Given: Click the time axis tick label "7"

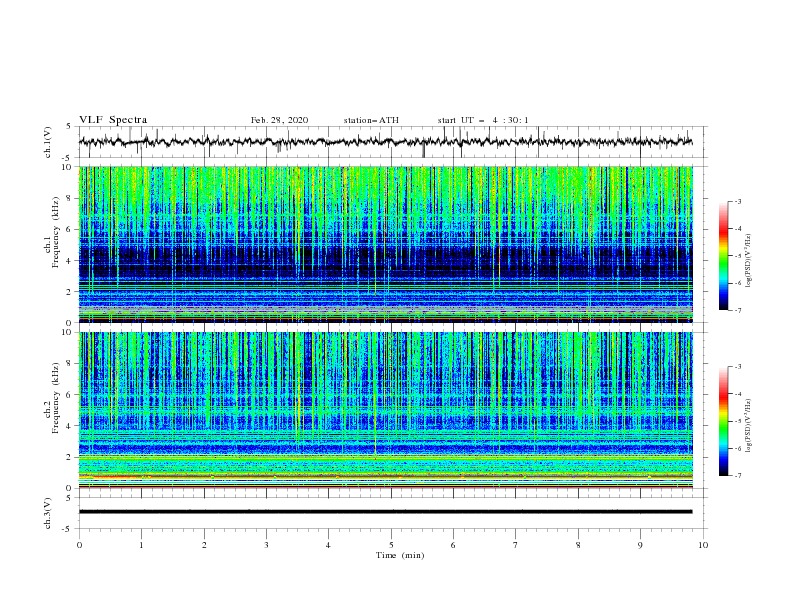Looking at the screenshot, I should point(516,545).
